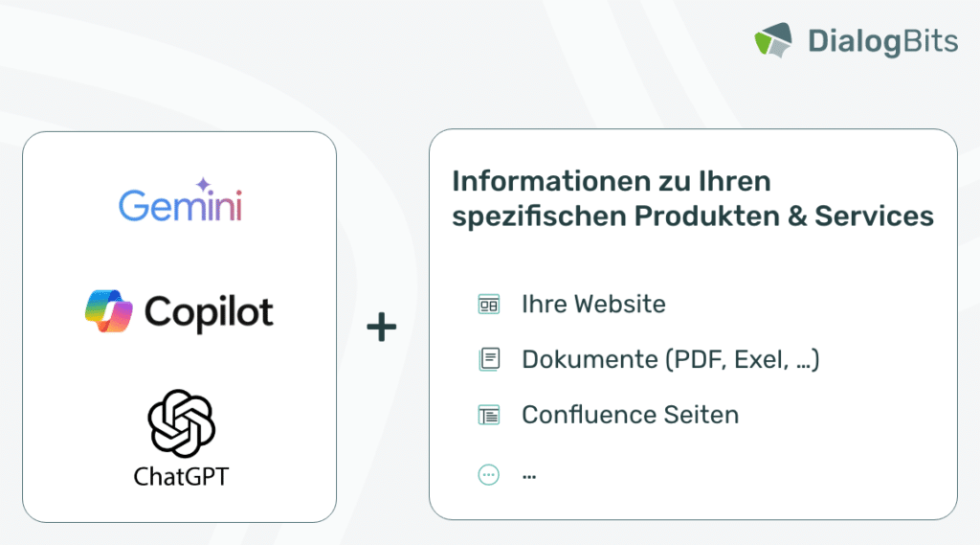This screenshot has width=980, height=545.
Task: Click the circled ellipsis icon
Action: tap(489, 475)
